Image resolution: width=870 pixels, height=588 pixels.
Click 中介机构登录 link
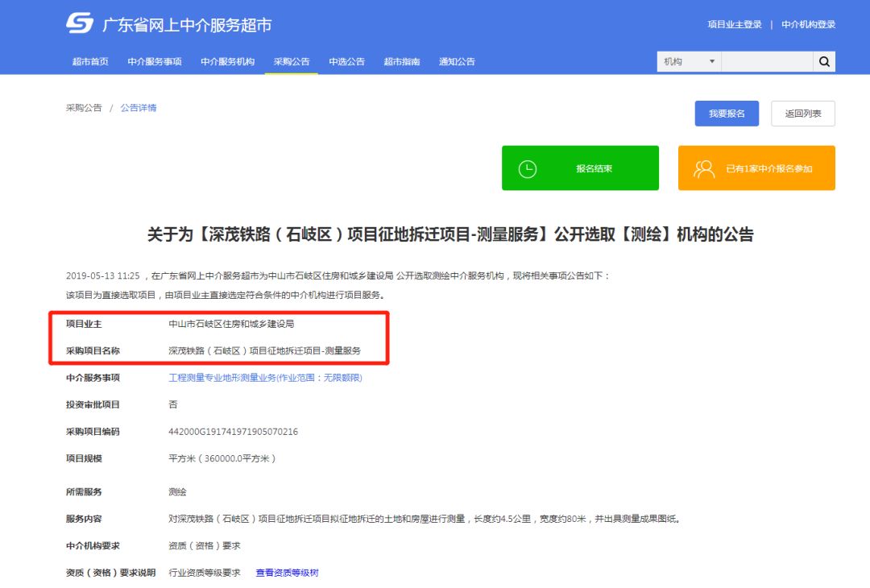pyautogui.click(x=809, y=24)
